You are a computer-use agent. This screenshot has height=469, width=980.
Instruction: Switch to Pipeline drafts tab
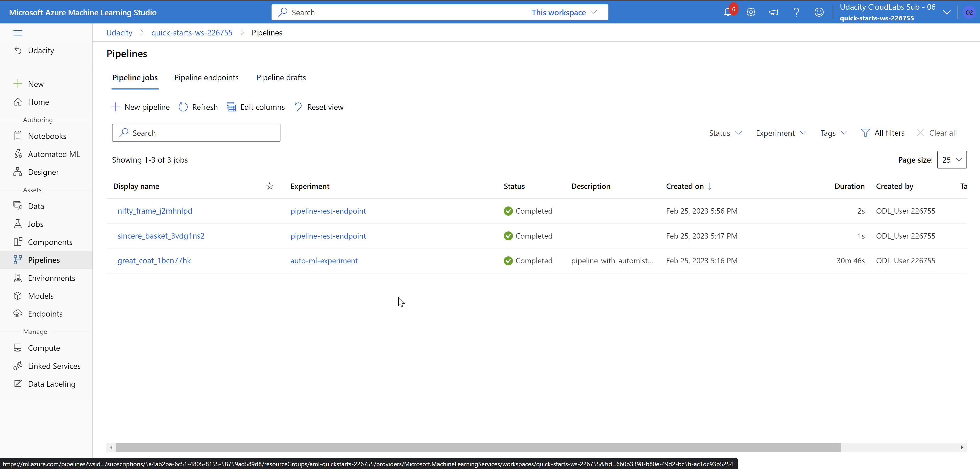(x=281, y=77)
